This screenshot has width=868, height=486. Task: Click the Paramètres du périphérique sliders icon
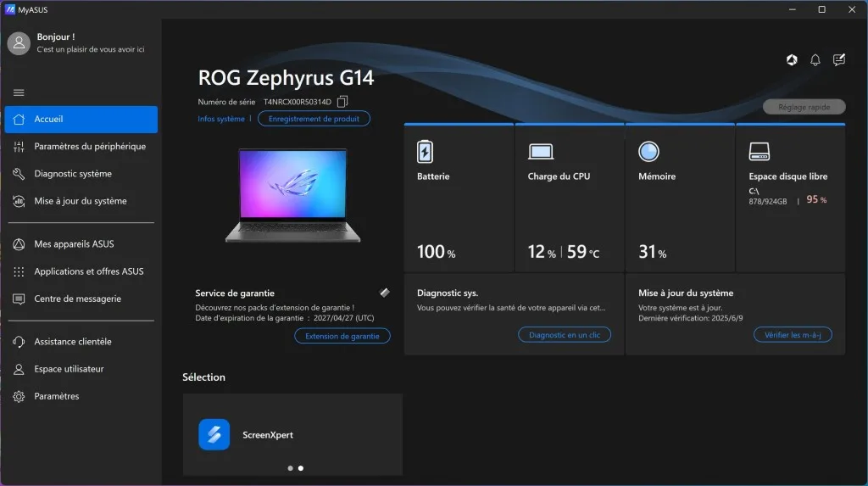tap(19, 147)
